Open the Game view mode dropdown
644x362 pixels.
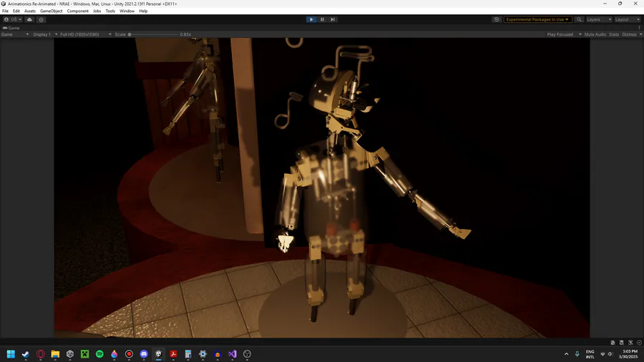pyautogui.click(x=15, y=34)
